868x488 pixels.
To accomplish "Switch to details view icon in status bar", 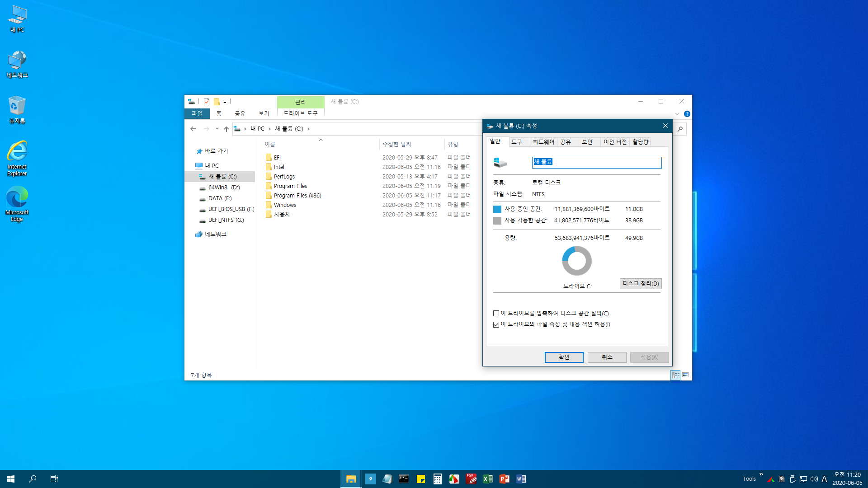I will coord(675,375).
